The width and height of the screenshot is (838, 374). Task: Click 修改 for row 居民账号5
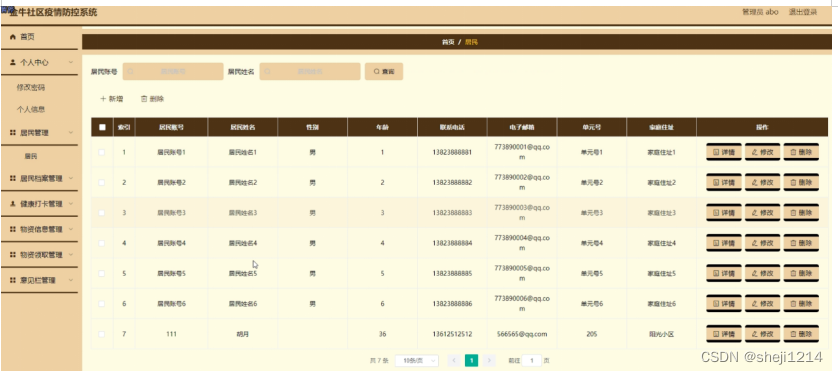[x=763, y=274]
